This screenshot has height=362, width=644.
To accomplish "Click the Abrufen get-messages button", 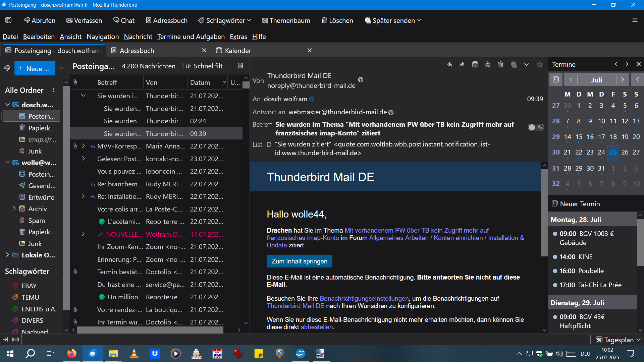I will pos(40,20).
